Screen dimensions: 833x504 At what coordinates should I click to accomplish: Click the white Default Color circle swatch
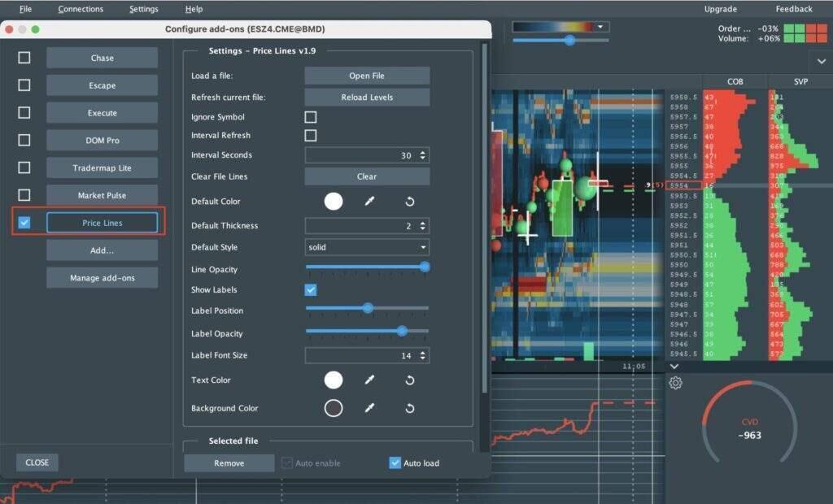point(334,201)
